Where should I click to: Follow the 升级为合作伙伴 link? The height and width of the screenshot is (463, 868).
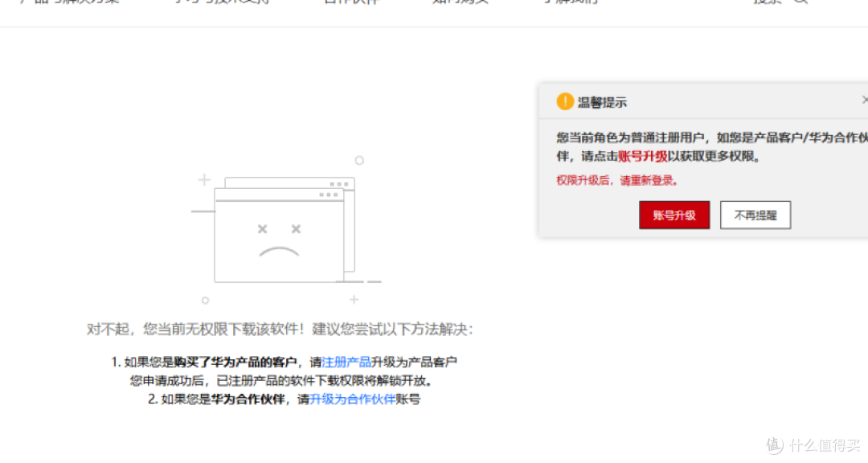click(353, 399)
